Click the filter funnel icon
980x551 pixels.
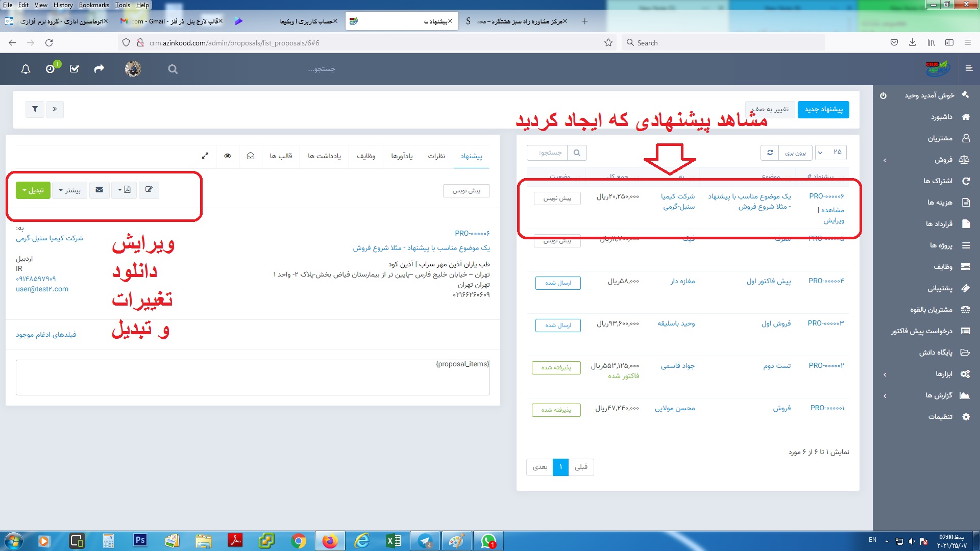pos(35,109)
